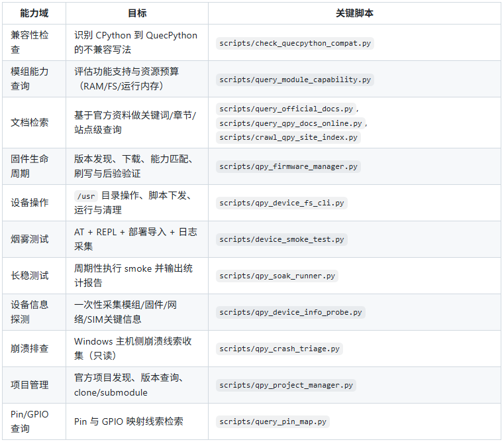The image size is (504, 442).
Task: Click scripts/query_official_docs.py in the 文档检索 row
Action: (286, 109)
